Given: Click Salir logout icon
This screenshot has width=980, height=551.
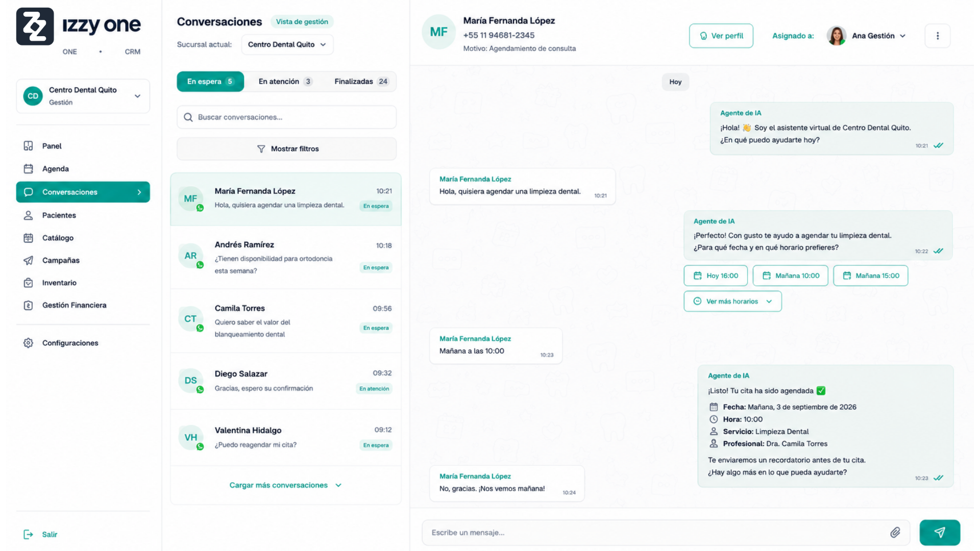Looking at the screenshot, I should click(x=28, y=534).
